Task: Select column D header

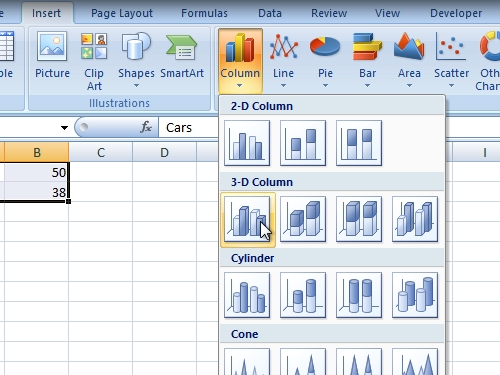Action: pos(164,153)
